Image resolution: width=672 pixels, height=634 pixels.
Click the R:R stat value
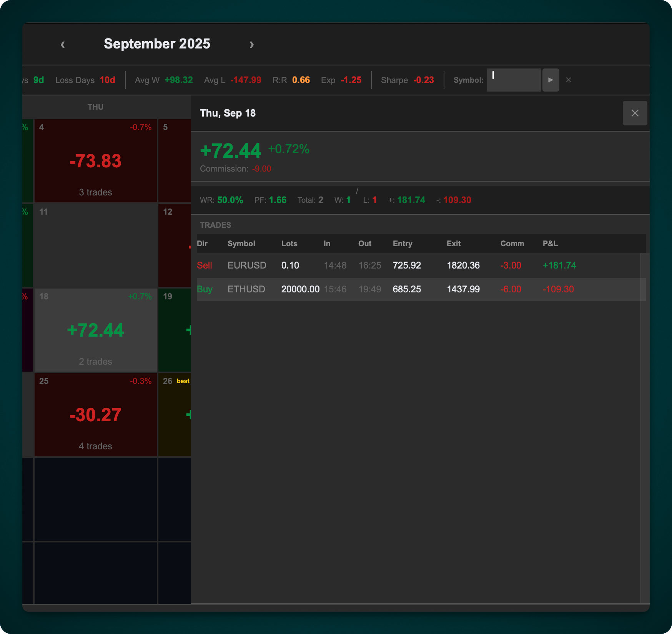tap(301, 80)
